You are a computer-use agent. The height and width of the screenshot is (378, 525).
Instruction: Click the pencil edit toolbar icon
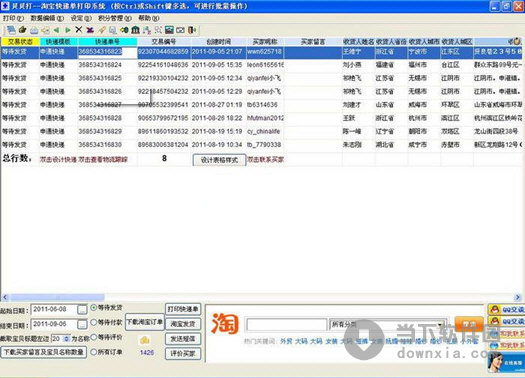pos(101,30)
